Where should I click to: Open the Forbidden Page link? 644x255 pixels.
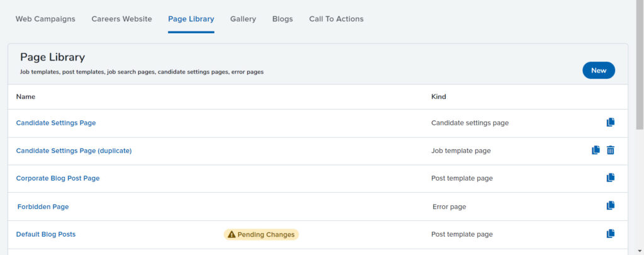click(x=43, y=207)
